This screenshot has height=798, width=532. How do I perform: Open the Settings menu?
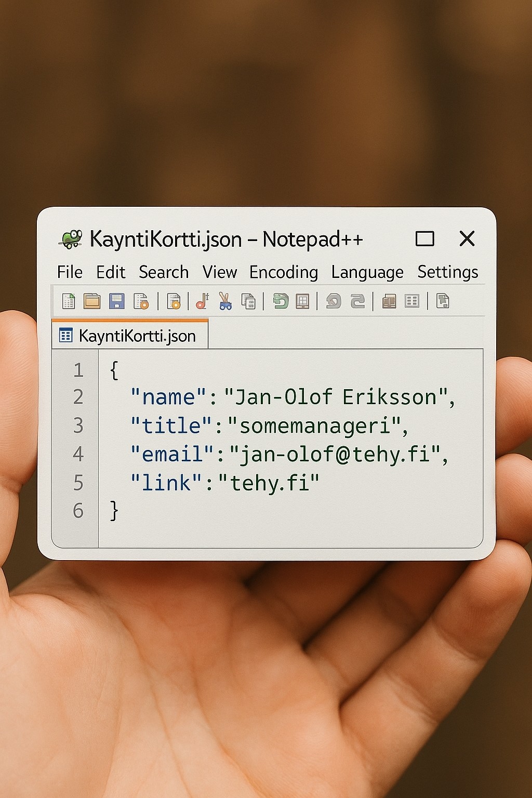[448, 272]
